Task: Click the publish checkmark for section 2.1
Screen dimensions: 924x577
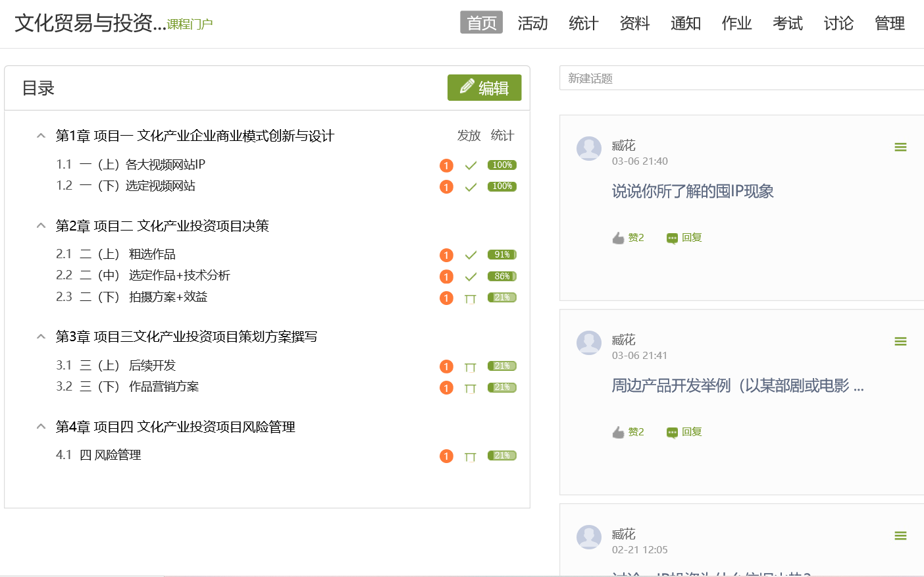Action: (471, 255)
